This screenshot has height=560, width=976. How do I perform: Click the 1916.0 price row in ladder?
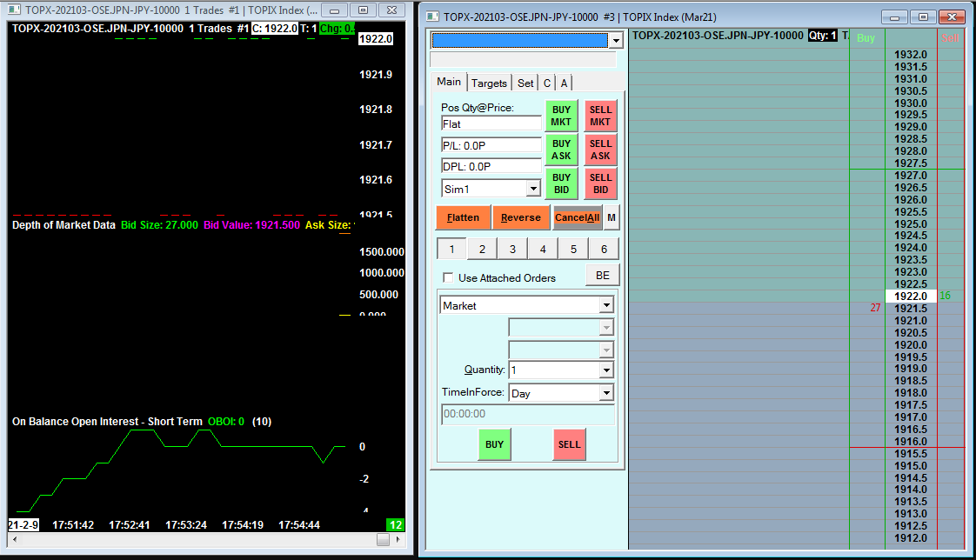(911, 442)
